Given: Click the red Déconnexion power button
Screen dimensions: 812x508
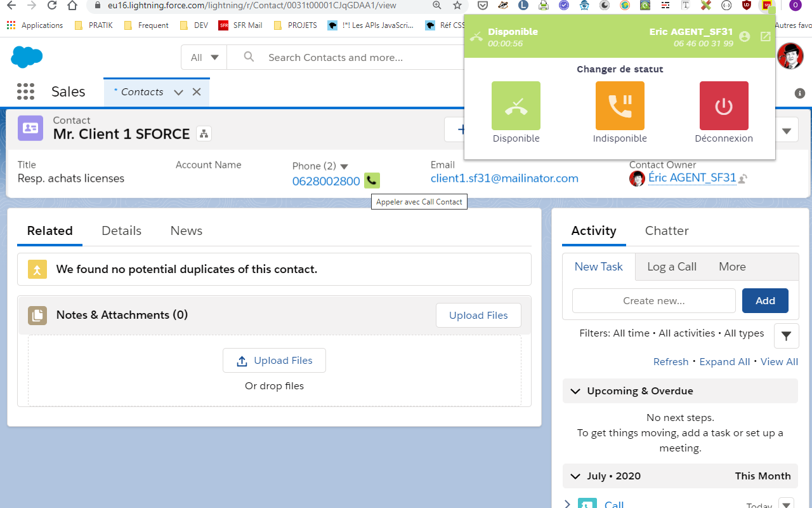Looking at the screenshot, I should (724, 106).
